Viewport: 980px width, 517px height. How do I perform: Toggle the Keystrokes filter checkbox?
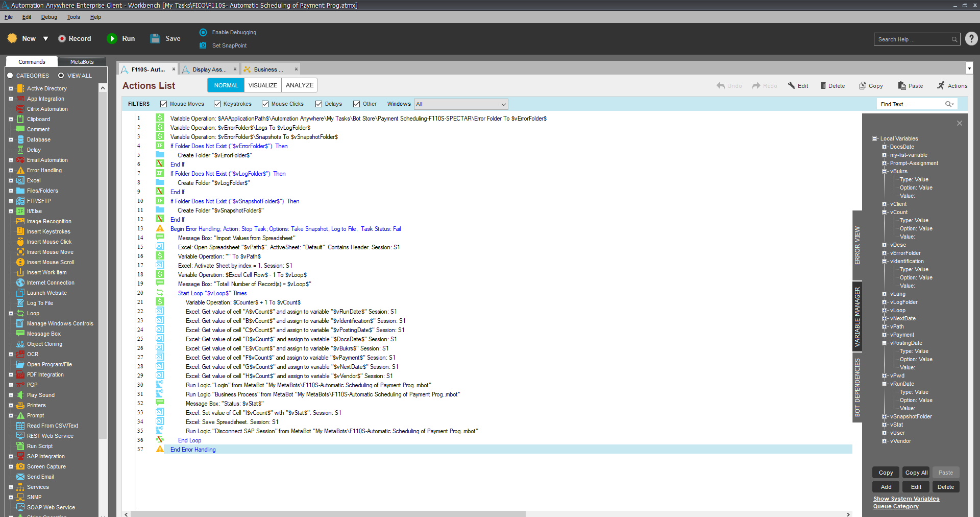pos(217,104)
